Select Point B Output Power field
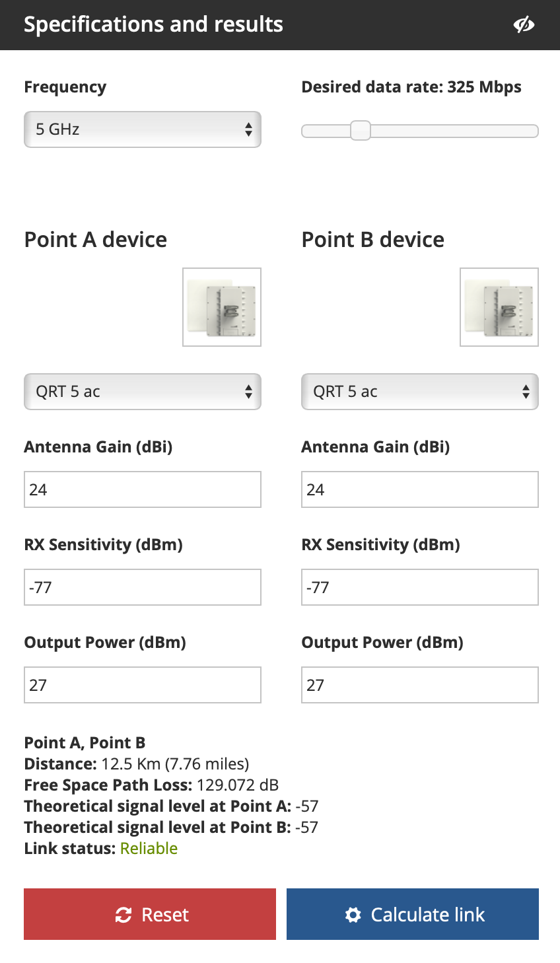Image resolution: width=560 pixels, height=963 pixels. click(x=420, y=685)
